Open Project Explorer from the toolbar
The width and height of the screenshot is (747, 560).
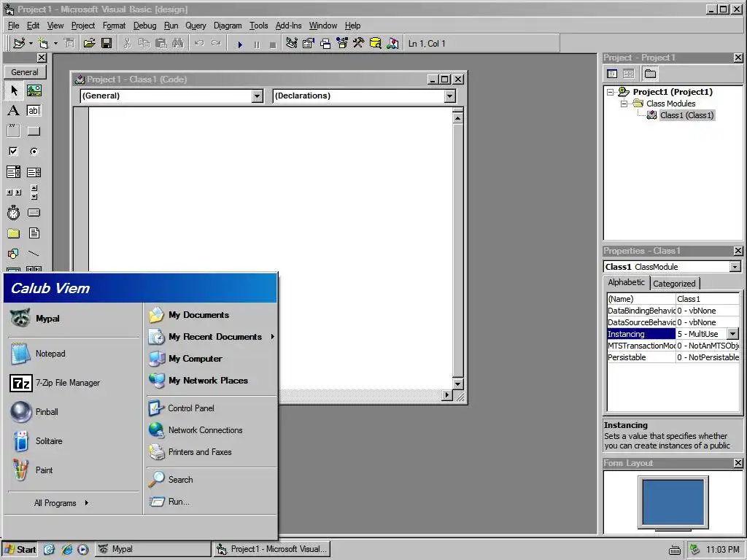(x=292, y=44)
